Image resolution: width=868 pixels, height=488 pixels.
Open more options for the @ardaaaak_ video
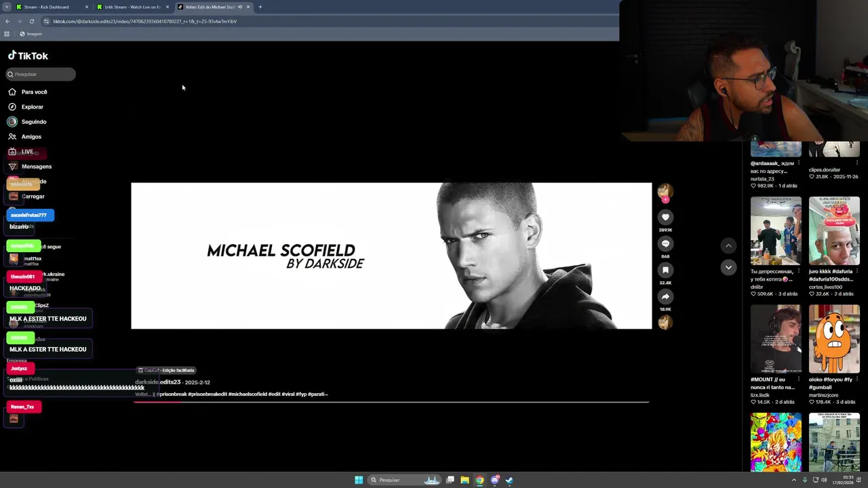799,163
